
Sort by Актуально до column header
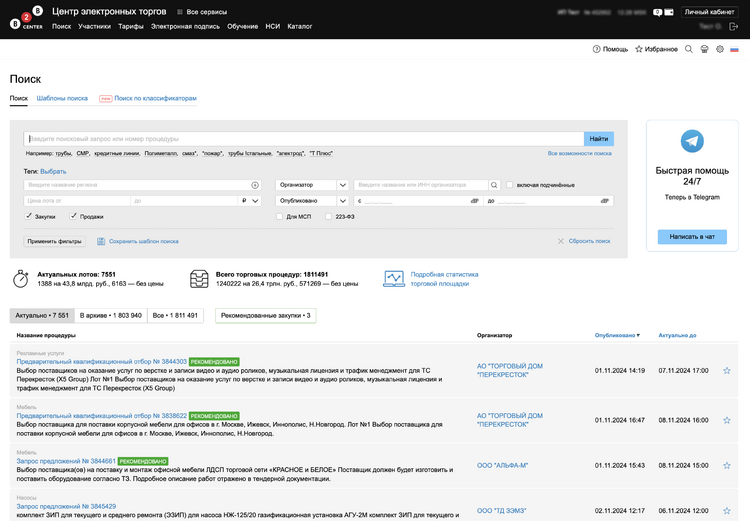click(677, 335)
